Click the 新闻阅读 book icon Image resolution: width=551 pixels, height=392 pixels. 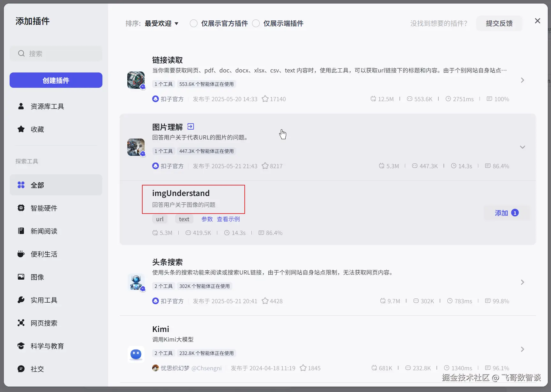(x=21, y=231)
